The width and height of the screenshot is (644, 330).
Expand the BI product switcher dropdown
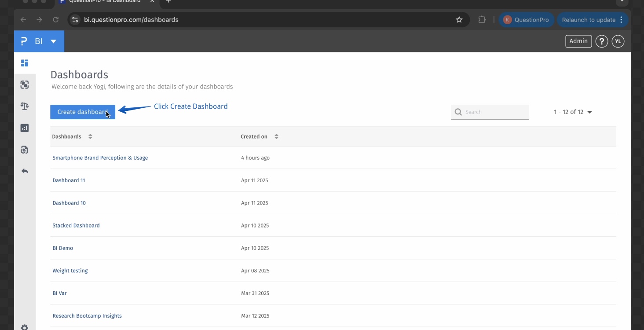pyautogui.click(x=53, y=41)
